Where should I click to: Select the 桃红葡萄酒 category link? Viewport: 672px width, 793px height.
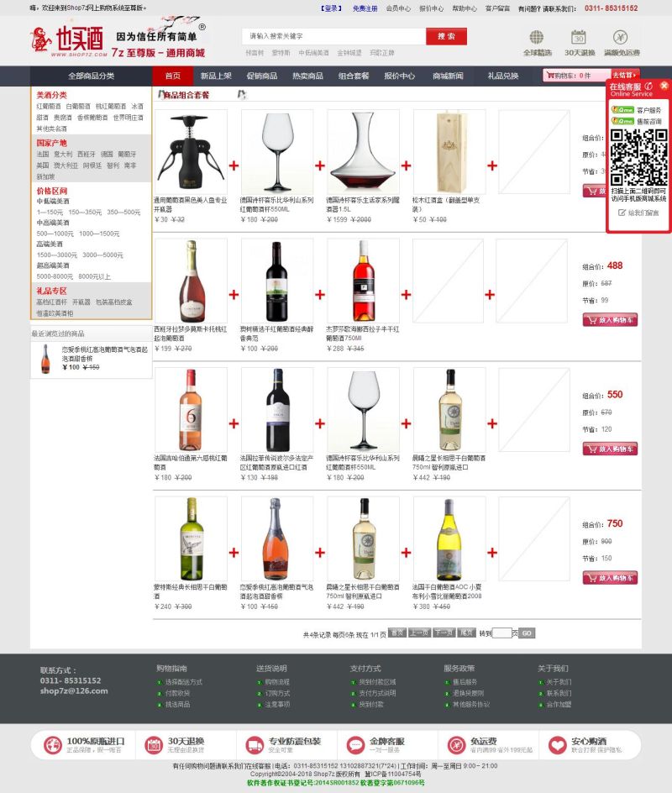(x=111, y=106)
